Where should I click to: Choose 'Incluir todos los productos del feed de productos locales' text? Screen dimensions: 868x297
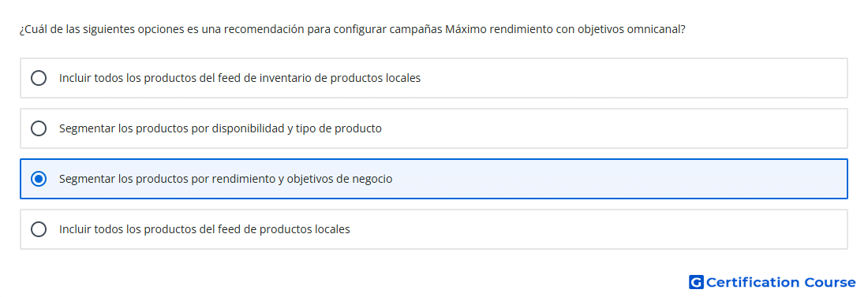click(205, 229)
